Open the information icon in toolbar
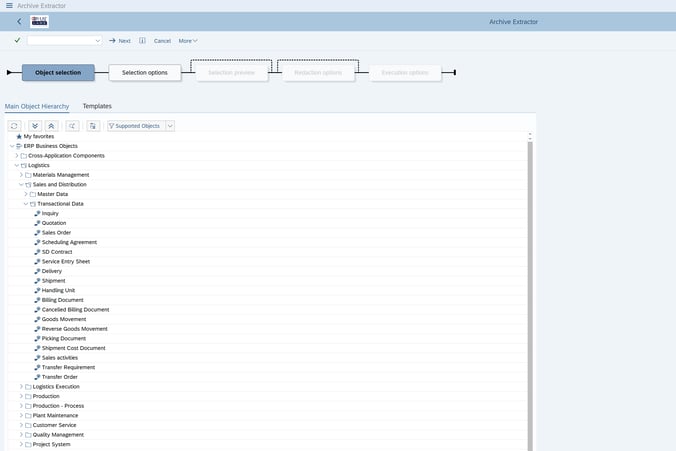The height and width of the screenshot is (451, 676). point(142,41)
